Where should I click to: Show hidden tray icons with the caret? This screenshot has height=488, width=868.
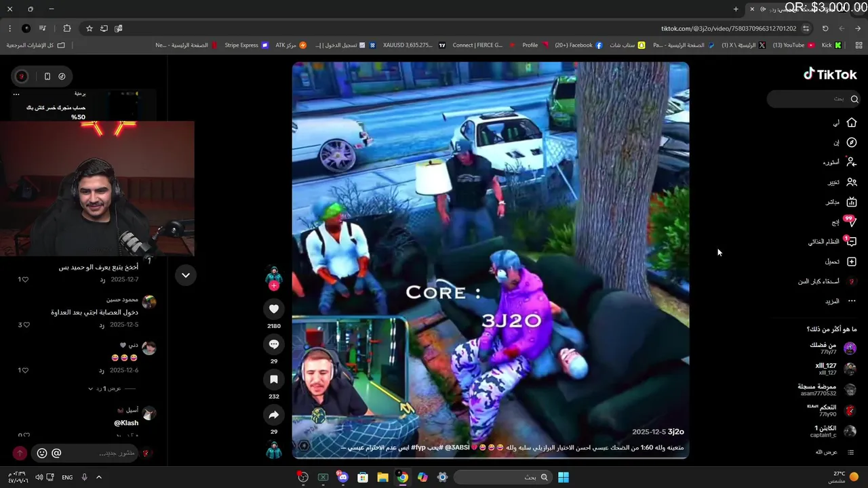98,477
